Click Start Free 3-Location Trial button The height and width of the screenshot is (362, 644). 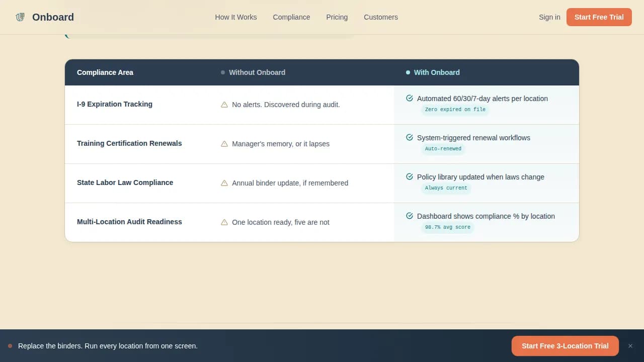[x=565, y=346]
